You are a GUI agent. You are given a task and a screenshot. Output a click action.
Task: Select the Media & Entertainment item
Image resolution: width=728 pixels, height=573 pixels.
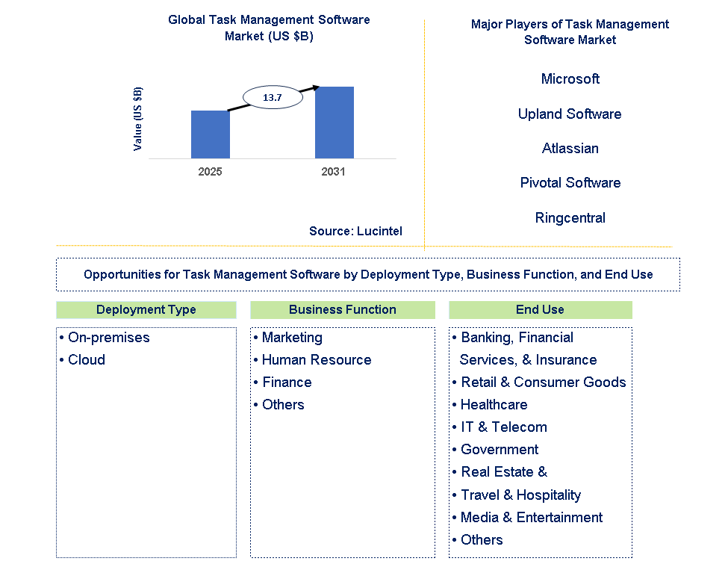pos(528,517)
